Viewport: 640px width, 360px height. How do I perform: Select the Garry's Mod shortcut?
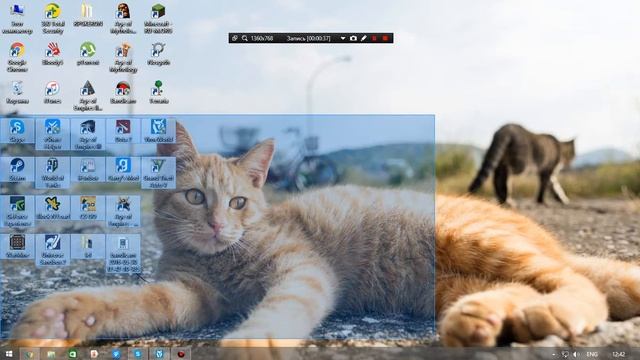point(123,169)
